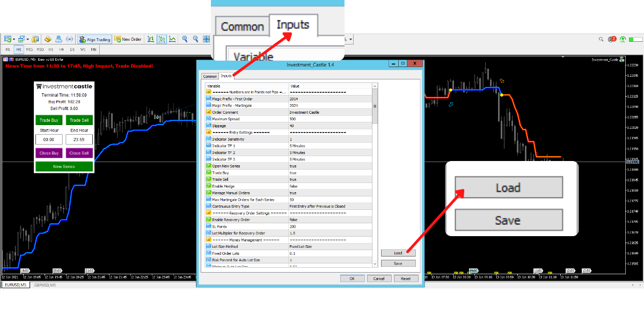Viewport: 644px width, 322px height.
Task: Open the Open New Series value 'true'
Action: point(330,166)
